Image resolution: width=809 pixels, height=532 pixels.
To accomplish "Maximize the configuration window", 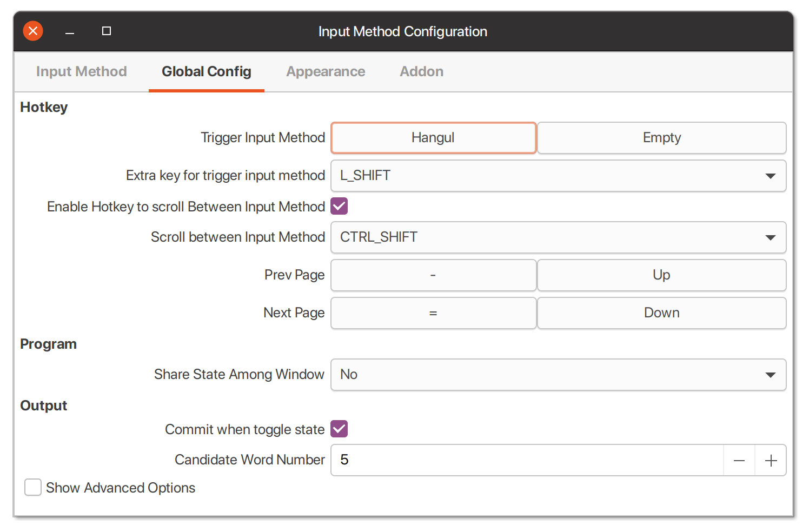I will click(107, 31).
